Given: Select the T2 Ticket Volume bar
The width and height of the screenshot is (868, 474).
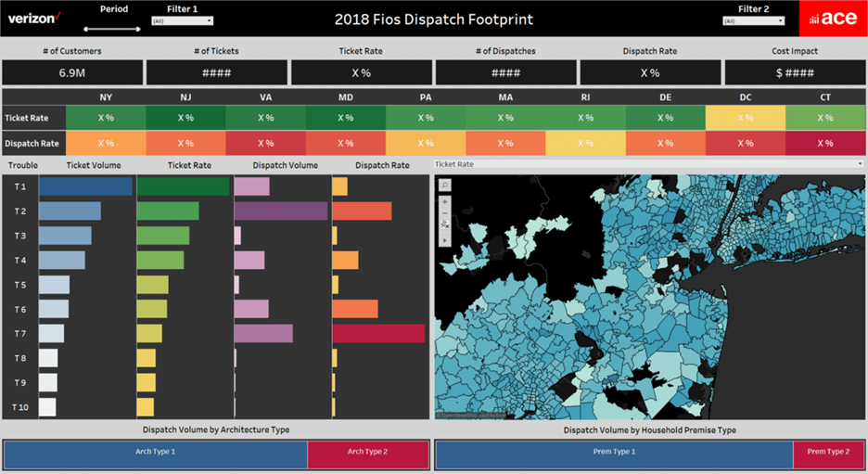Looking at the screenshot, I should click(70, 211).
